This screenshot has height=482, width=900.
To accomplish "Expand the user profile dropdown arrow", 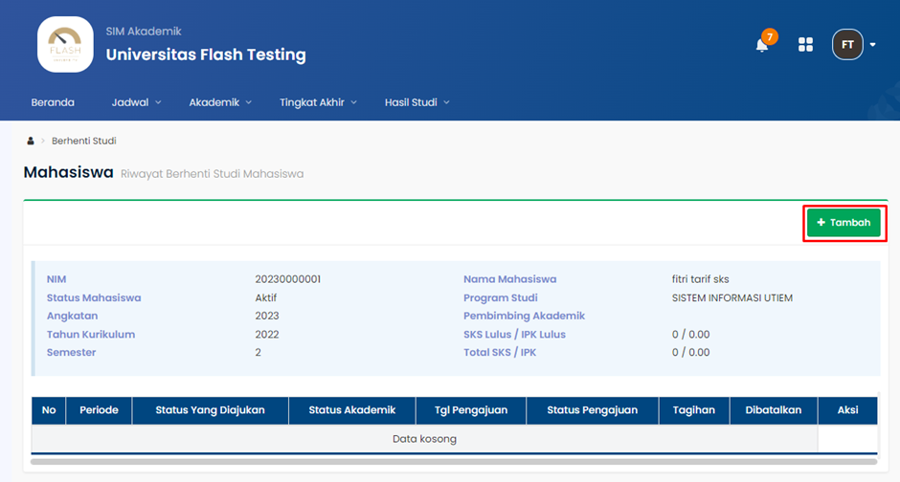I will [x=873, y=45].
